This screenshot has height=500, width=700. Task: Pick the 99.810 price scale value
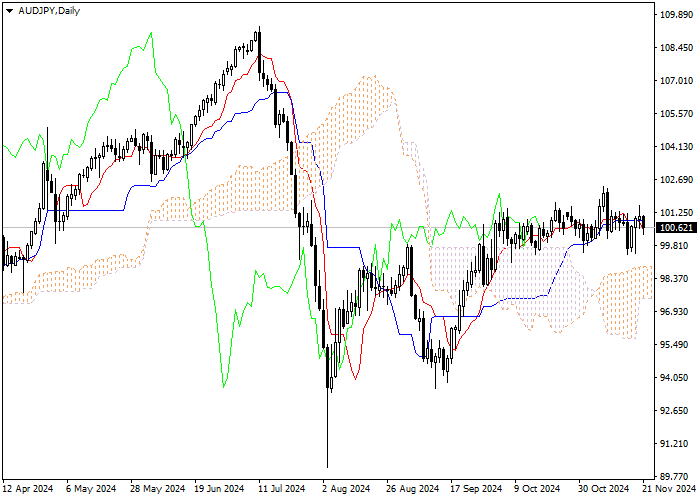click(x=674, y=246)
